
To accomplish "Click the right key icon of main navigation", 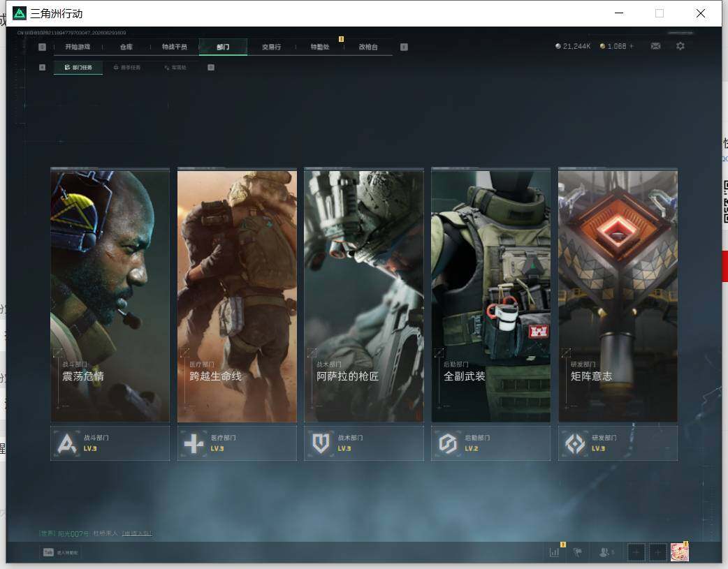I will (404, 47).
